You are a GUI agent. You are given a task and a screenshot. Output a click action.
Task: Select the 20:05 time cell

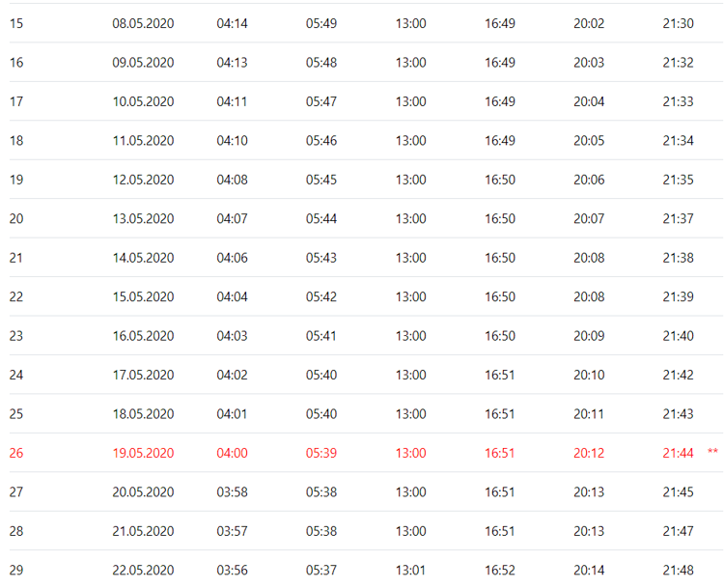(589, 141)
